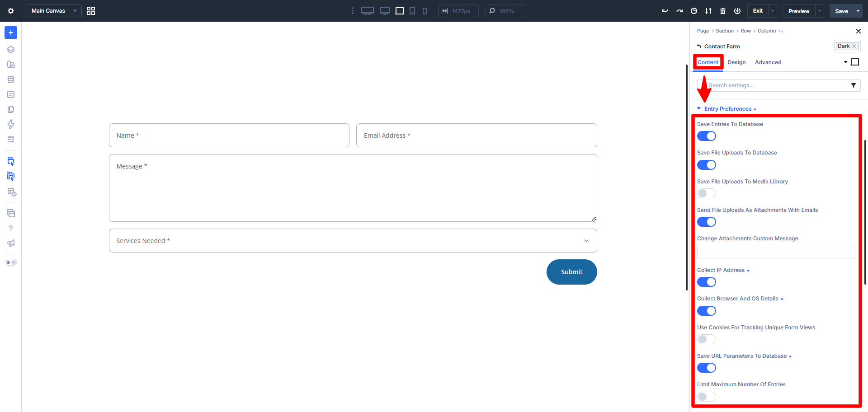Click the undo arrow icon
This screenshot has height=412, width=868.
665,11
